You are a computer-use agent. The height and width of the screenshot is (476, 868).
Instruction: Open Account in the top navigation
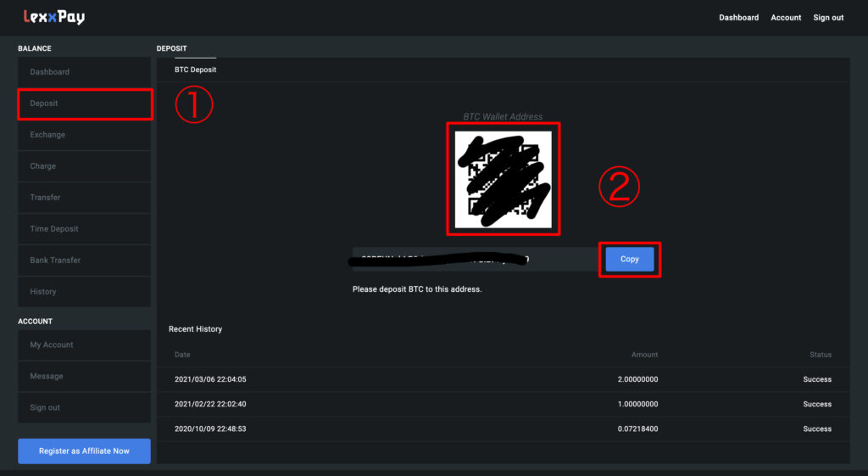[786, 18]
